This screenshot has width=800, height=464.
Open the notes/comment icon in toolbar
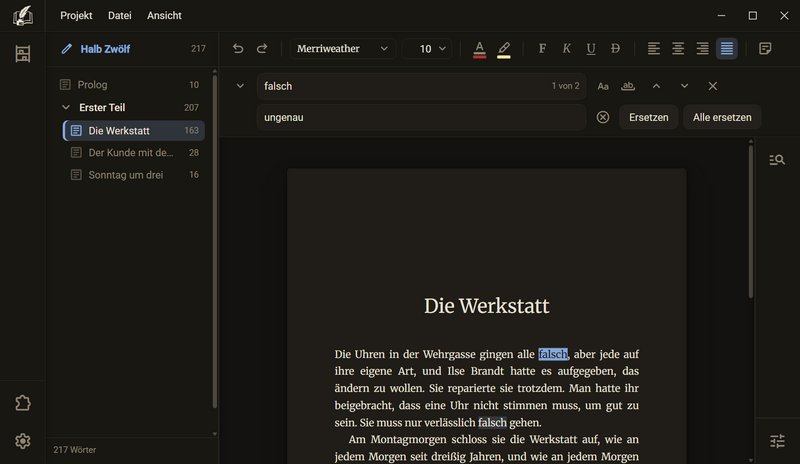pos(765,48)
